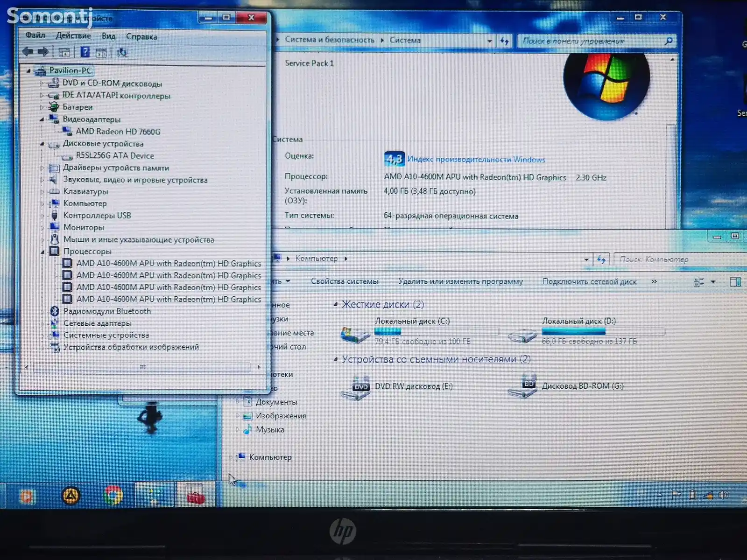
Task: Click the refresh icon in System address bar
Action: point(504,41)
